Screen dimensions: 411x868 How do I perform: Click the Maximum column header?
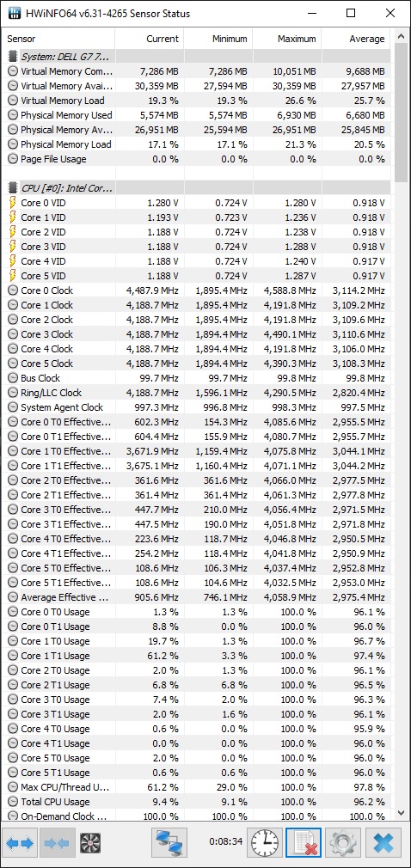[286, 39]
